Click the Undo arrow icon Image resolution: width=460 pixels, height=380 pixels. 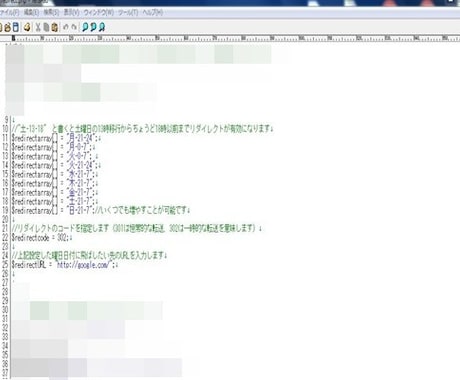pos(66,27)
